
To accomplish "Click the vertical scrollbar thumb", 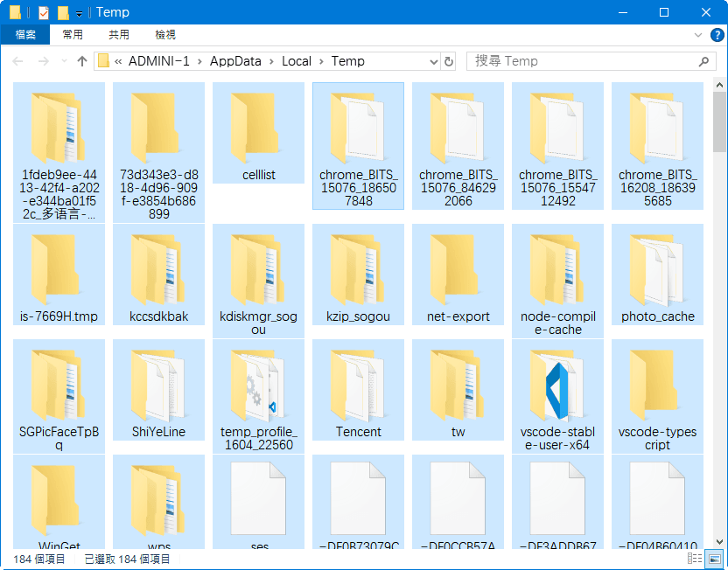I will coord(719,121).
